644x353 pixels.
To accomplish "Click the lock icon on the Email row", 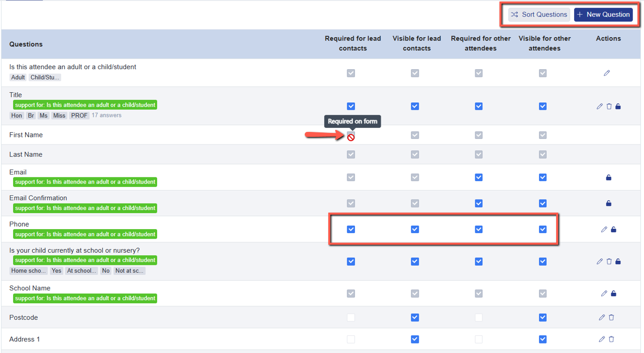I will coord(608,177).
